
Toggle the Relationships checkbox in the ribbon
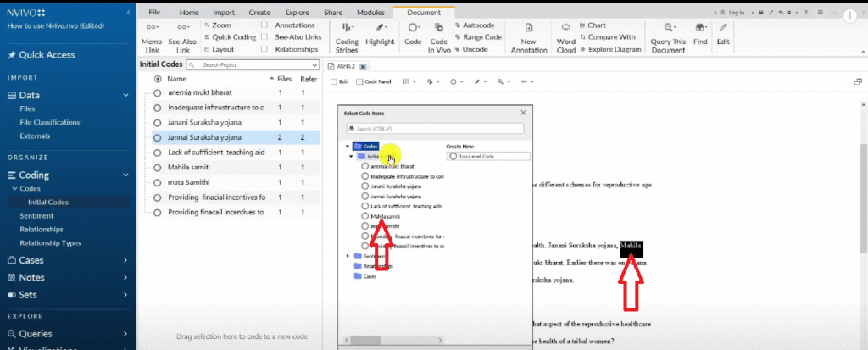[x=264, y=49]
